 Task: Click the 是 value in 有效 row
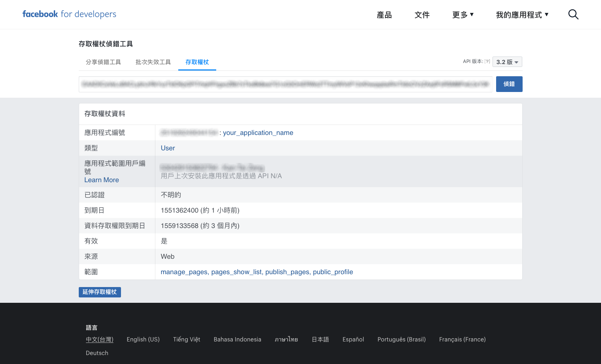tap(164, 241)
